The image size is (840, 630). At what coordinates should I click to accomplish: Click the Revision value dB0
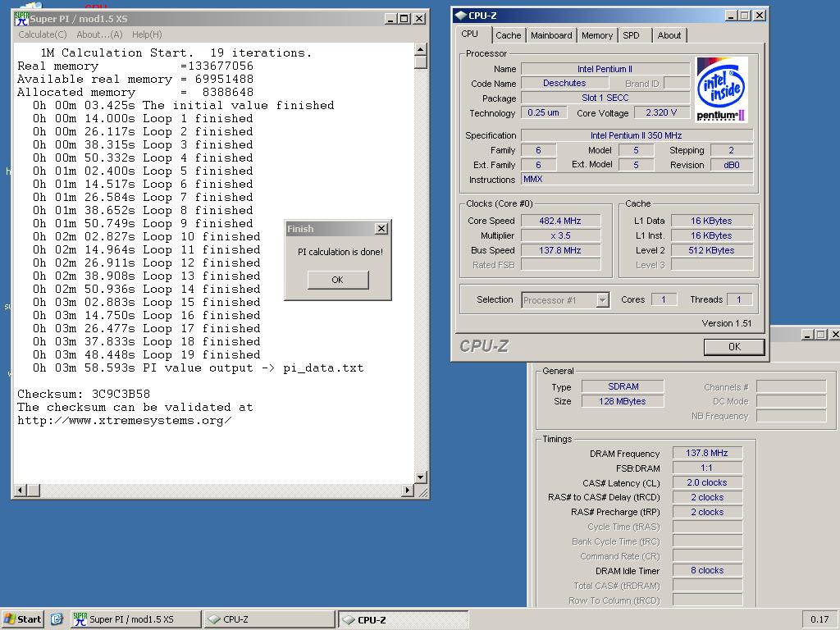(x=731, y=165)
